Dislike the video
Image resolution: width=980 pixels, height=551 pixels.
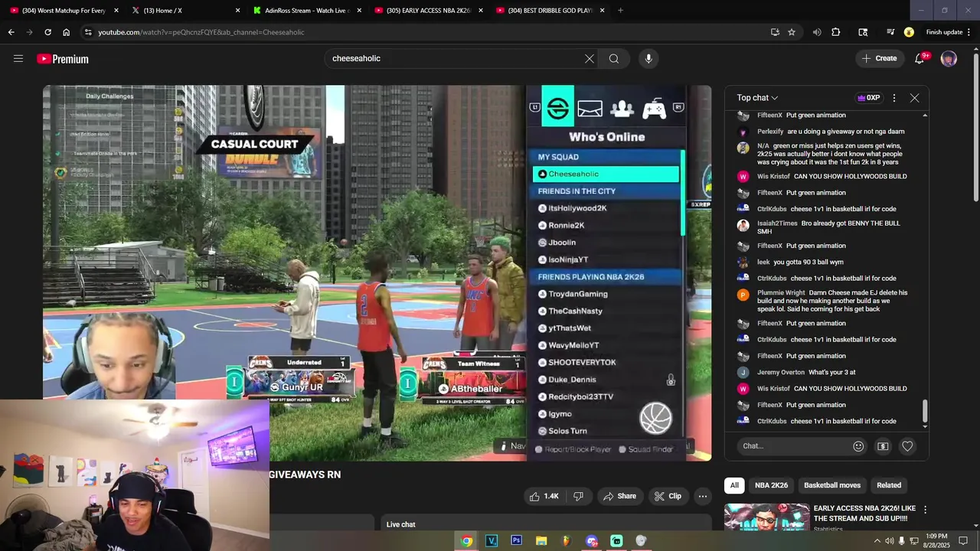tap(578, 496)
